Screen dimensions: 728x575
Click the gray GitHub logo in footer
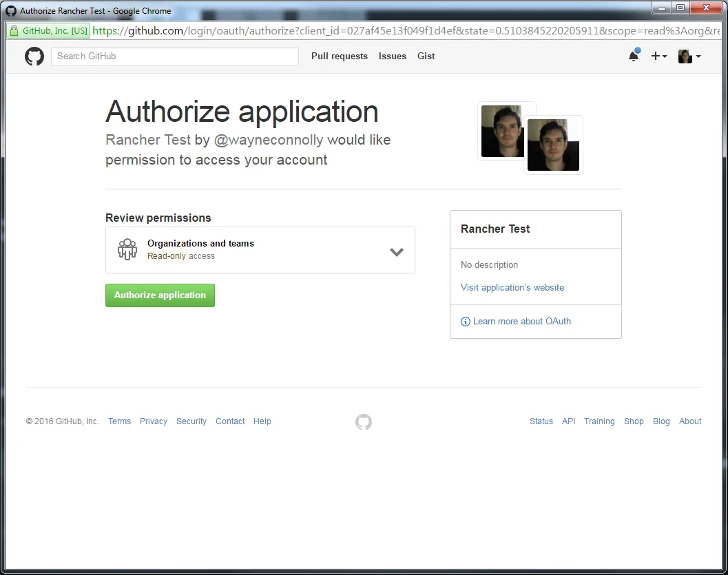click(x=364, y=422)
